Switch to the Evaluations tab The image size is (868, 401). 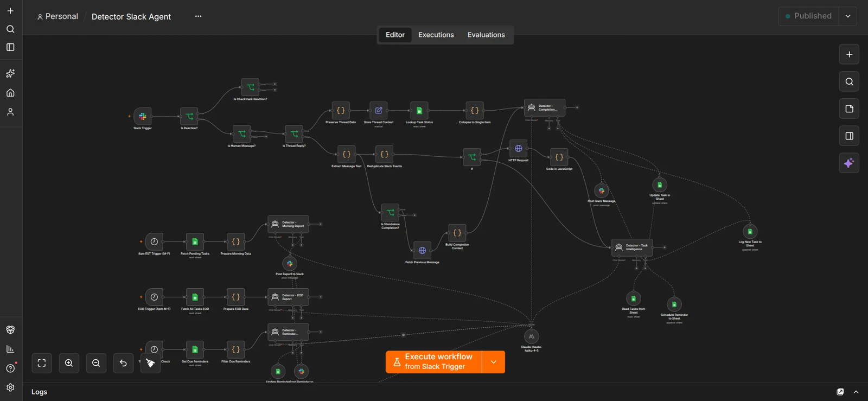[x=486, y=35]
